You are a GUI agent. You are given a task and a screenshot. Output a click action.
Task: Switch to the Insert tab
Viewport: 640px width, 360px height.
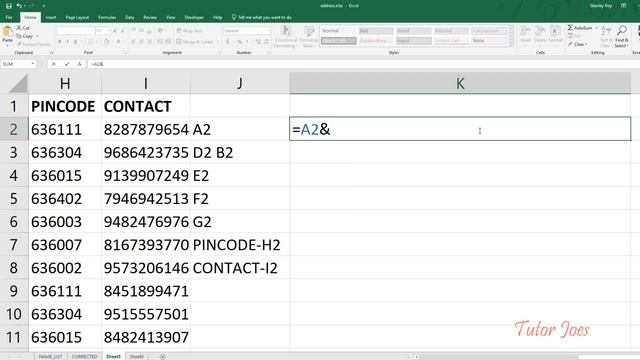click(51, 17)
